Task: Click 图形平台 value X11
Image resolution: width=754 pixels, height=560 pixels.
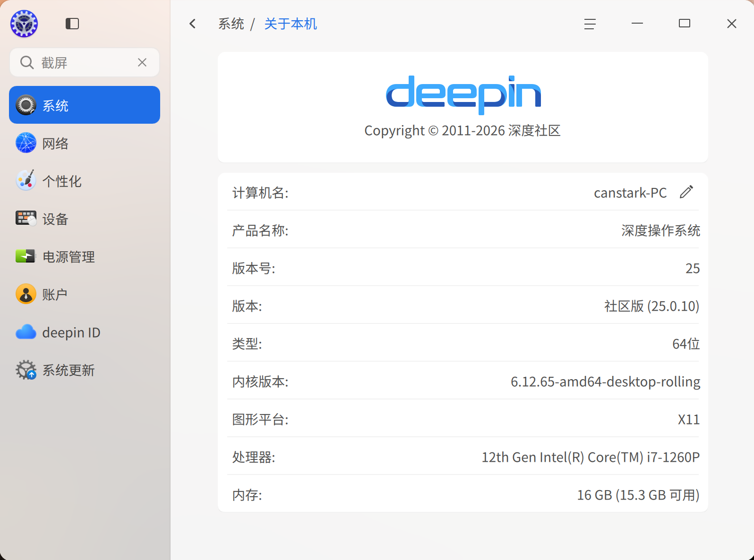Action: [x=689, y=419]
